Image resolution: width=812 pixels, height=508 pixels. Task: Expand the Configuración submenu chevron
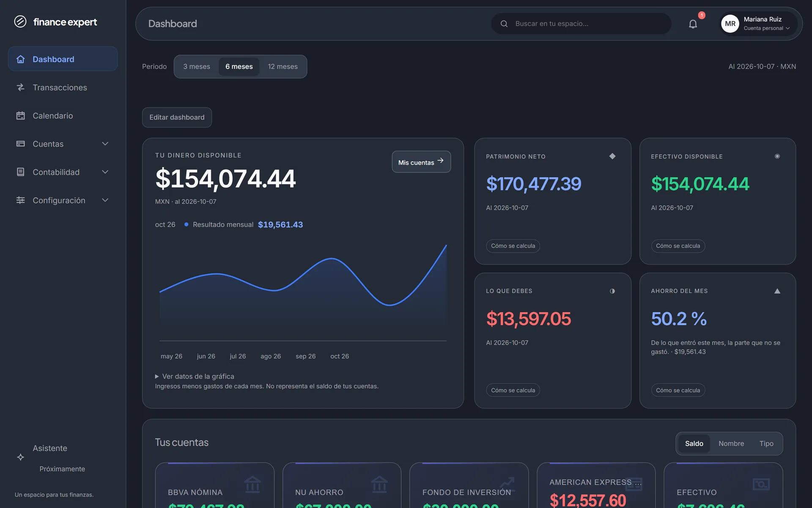(x=105, y=200)
